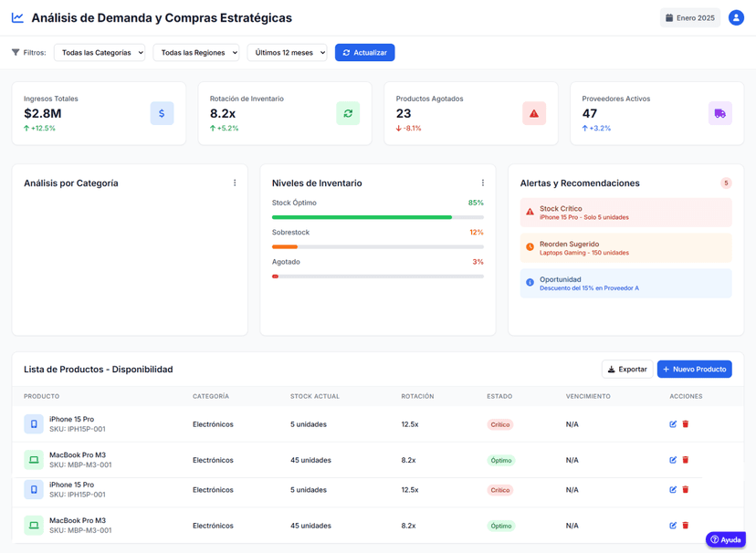Screen dimensions: 756x553
Task: Edit the last MacBook Pro M3 row
Action: (673, 525)
